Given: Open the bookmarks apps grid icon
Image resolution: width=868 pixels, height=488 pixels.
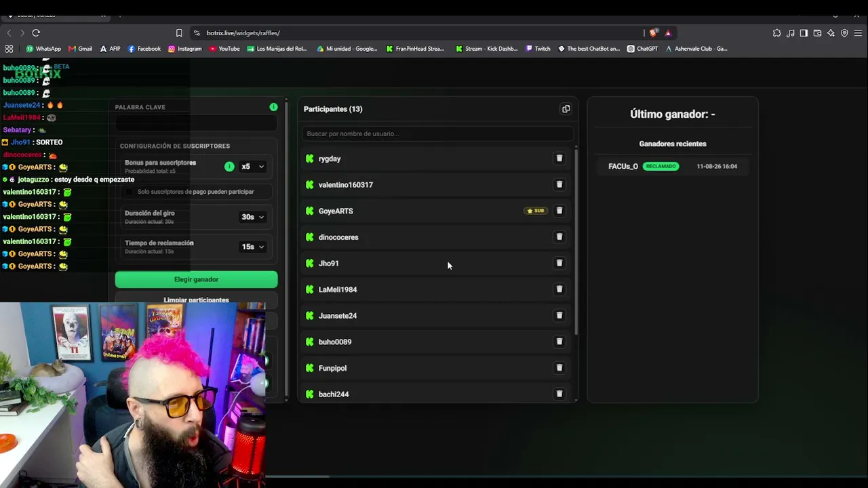Looking at the screenshot, I should point(9,49).
